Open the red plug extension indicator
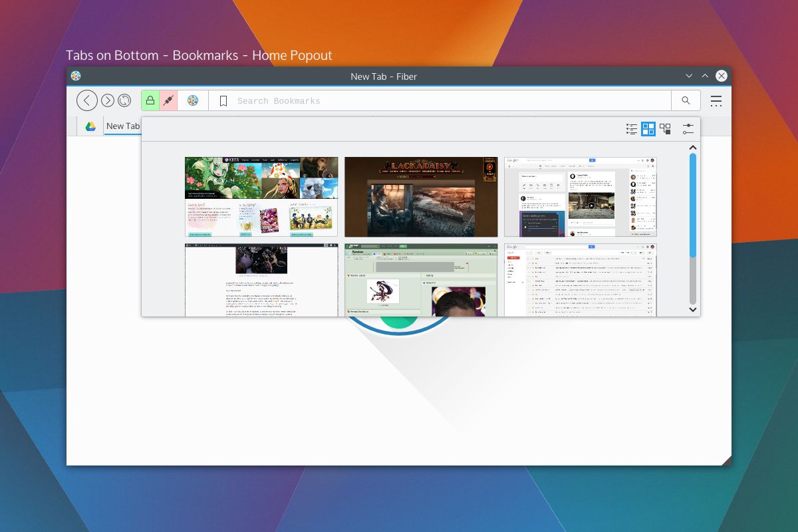 tap(168, 100)
